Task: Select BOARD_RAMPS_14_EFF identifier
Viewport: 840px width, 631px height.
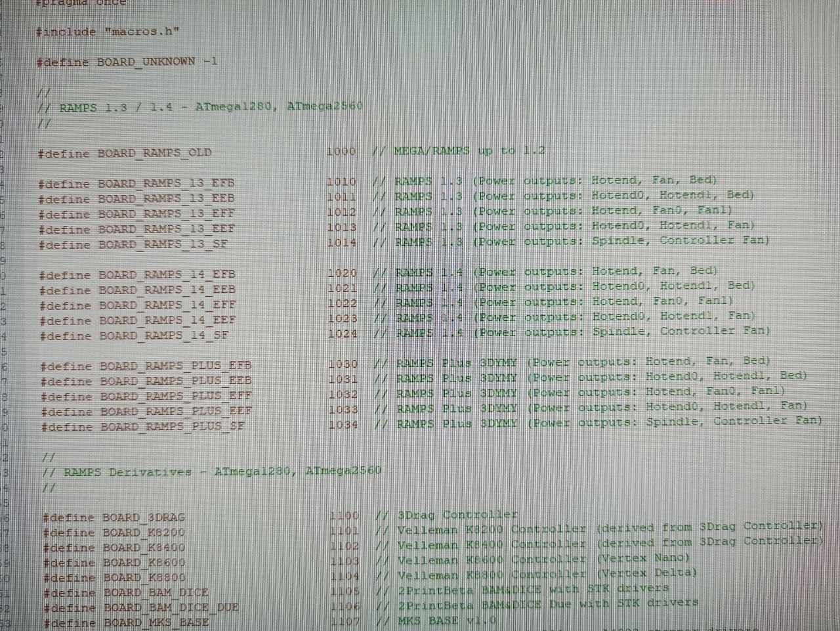Action: point(167,305)
